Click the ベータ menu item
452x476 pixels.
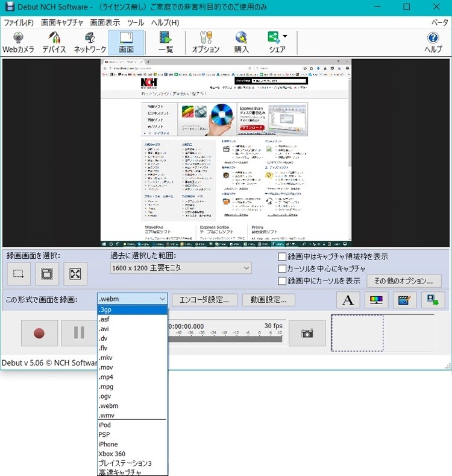point(439,23)
